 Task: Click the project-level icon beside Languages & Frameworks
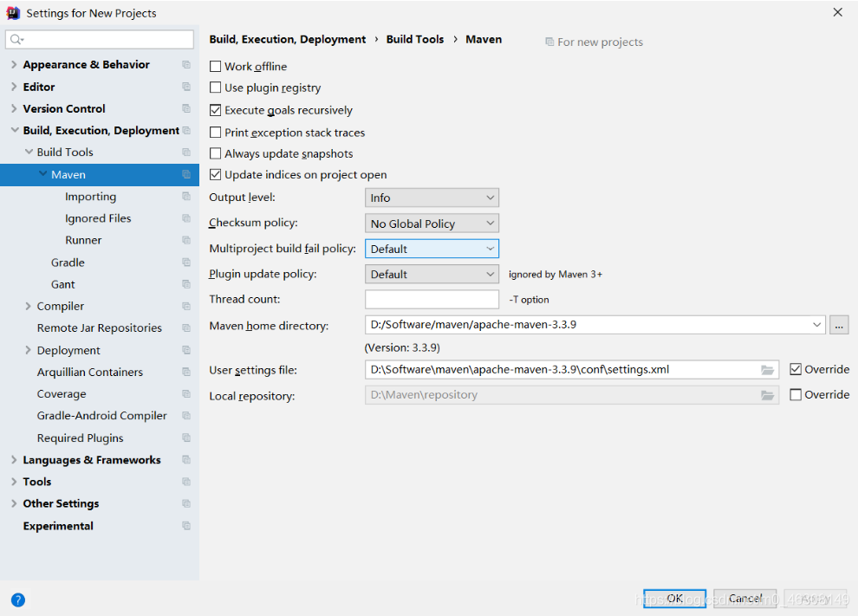point(186,459)
